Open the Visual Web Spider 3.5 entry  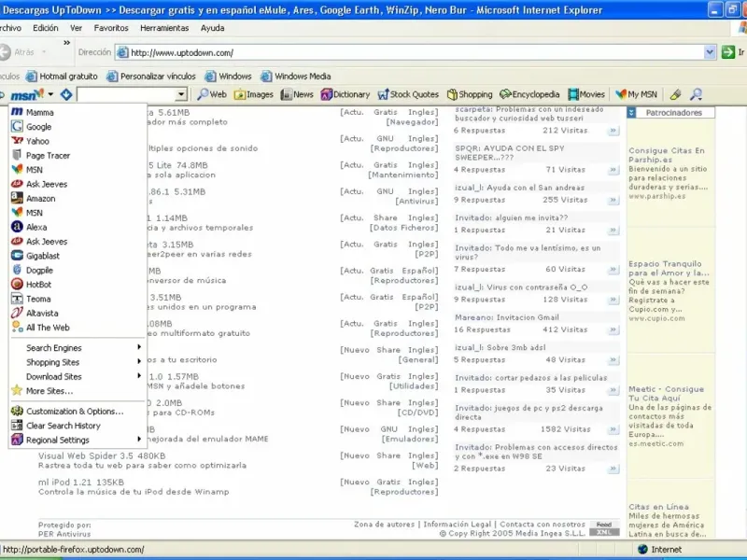[102, 455]
